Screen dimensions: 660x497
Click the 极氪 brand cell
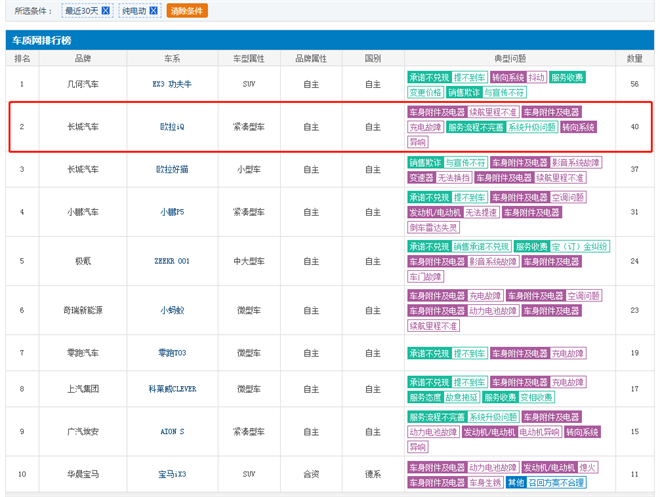pyautogui.click(x=83, y=261)
